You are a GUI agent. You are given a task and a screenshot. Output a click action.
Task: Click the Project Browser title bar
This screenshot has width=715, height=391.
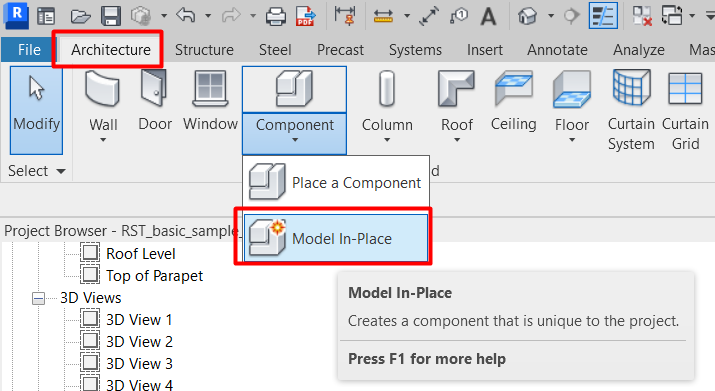121,231
